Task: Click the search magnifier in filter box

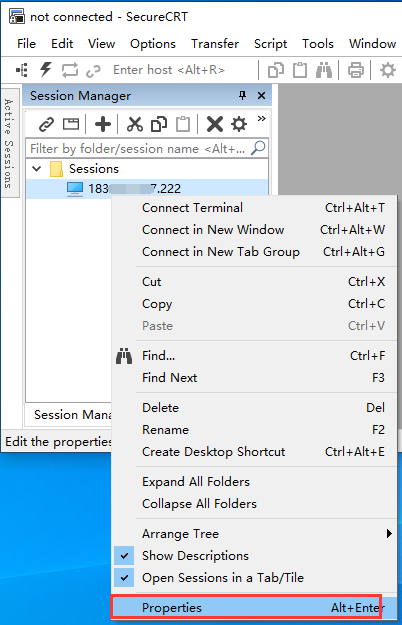Action: point(258,148)
